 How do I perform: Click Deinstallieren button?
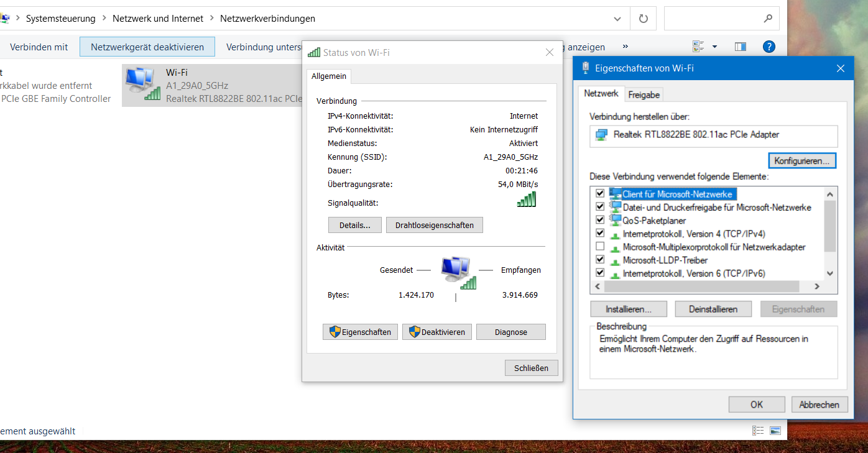tap(713, 309)
